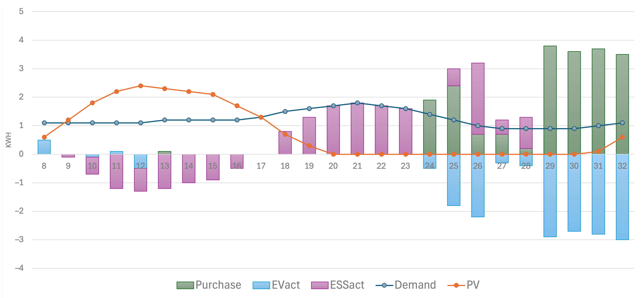
Task: Click the Demand data point at hour 21
Action: click(x=357, y=103)
